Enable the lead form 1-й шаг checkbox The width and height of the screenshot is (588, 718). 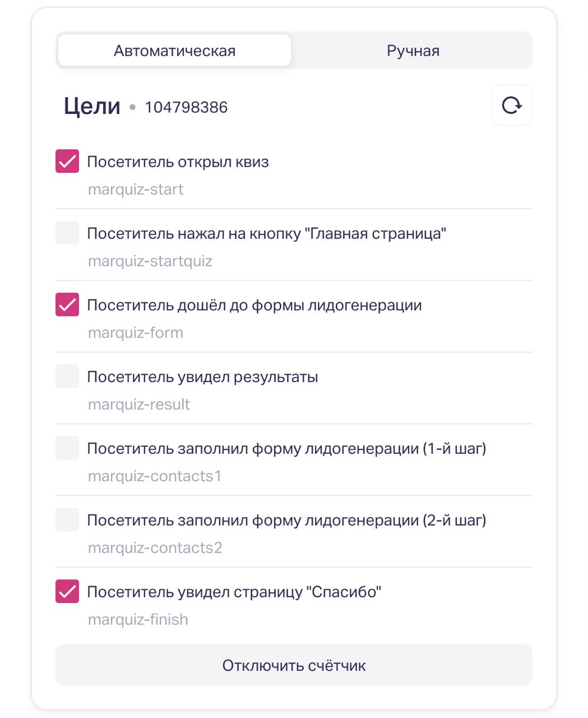pyautogui.click(x=67, y=449)
